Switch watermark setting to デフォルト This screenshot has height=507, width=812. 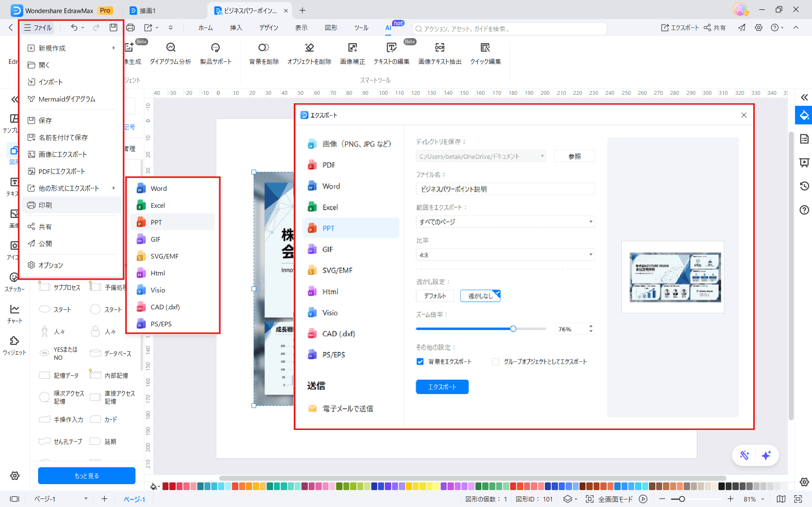[x=434, y=295]
